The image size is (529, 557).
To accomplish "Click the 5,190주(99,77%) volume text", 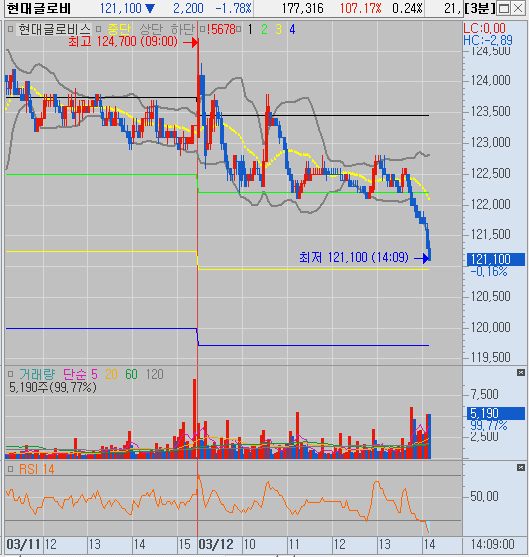I will 53,387.
